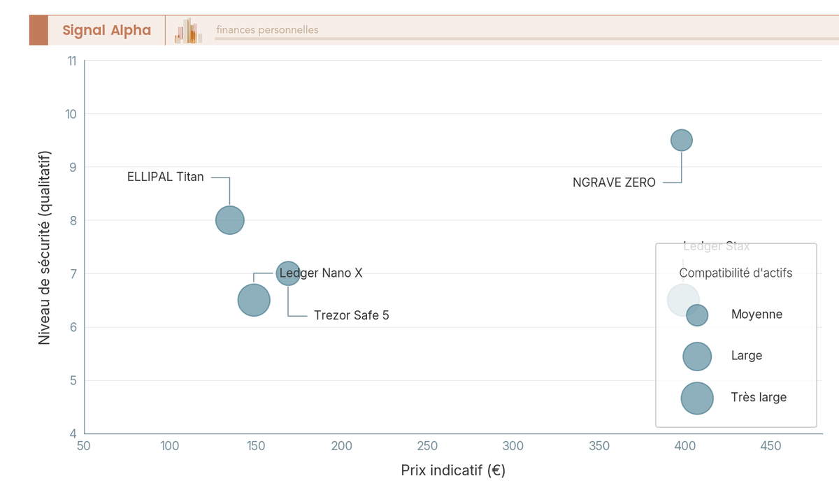This screenshot has height=504, width=839.
Task: Click the orange square header block
Action: (x=38, y=30)
